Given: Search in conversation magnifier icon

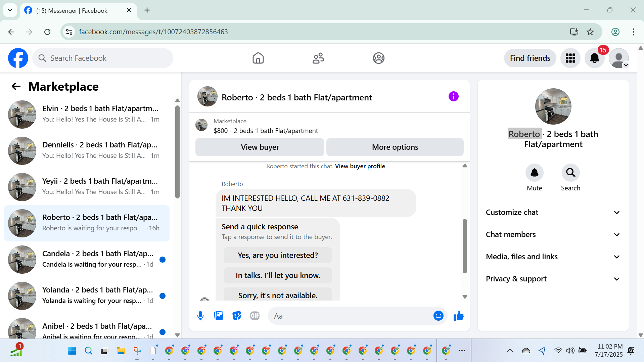Looking at the screenshot, I should (570, 173).
